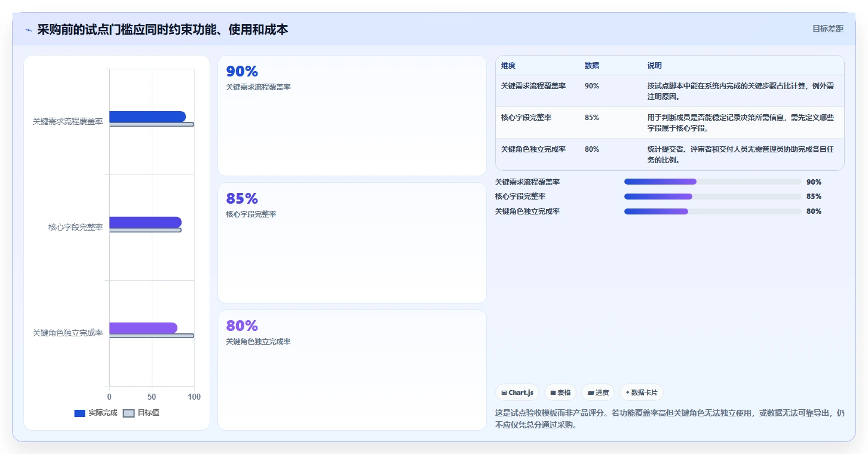This screenshot has width=868, height=454.
Task: Click the 0 tick on the chart axis
Action: 109,397
